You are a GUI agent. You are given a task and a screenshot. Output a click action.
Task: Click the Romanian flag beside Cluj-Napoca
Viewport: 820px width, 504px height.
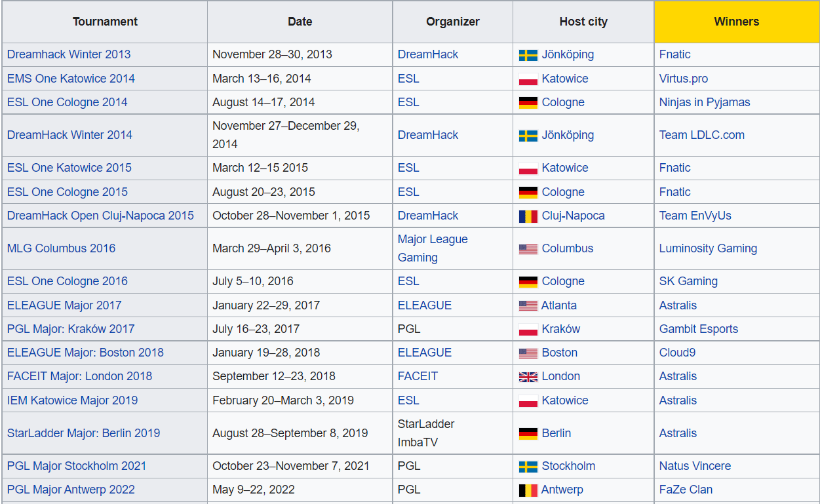point(528,216)
